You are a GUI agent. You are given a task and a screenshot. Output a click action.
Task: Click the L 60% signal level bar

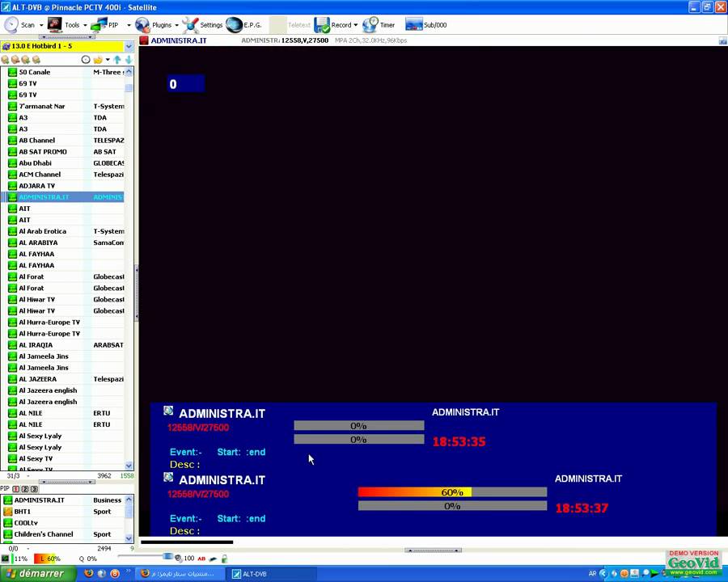[48, 559]
